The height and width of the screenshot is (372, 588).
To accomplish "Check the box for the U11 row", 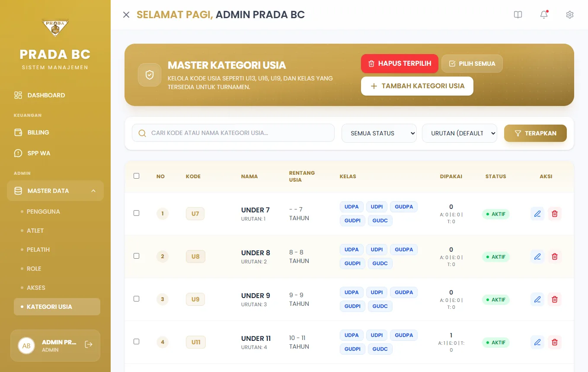I will pyautogui.click(x=137, y=342).
